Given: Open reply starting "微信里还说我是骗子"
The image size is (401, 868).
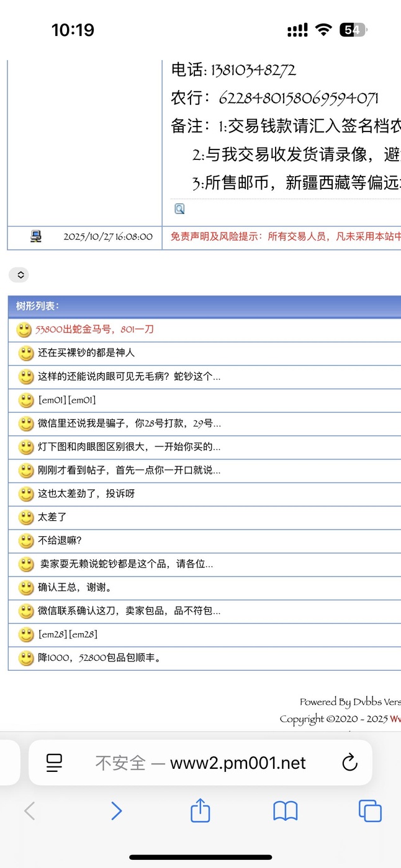Looking at the screenshot, I should 129,423.
